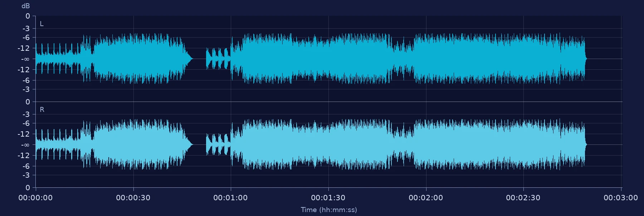
Task: Click the 00:03:00 time ruler label
Action: pos(621,198)
